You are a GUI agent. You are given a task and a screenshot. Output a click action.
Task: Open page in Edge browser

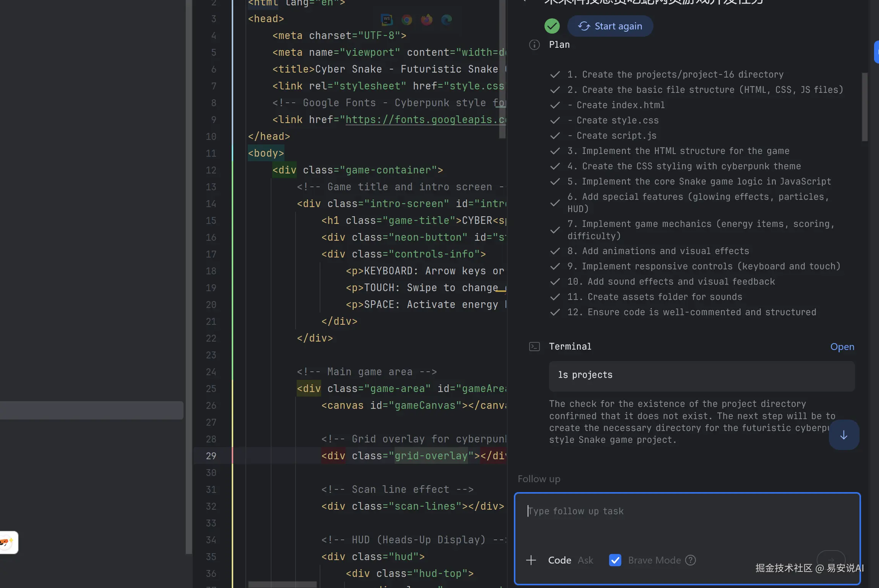(447, 19)
